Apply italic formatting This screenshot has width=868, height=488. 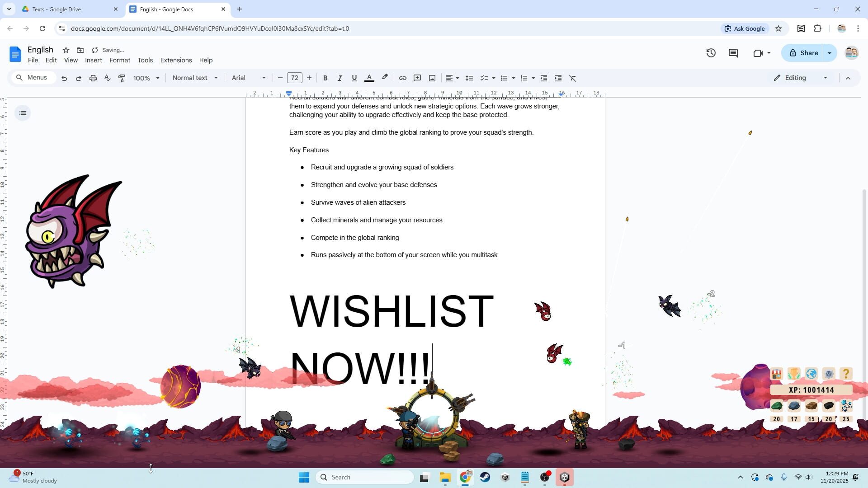(340, 78)
